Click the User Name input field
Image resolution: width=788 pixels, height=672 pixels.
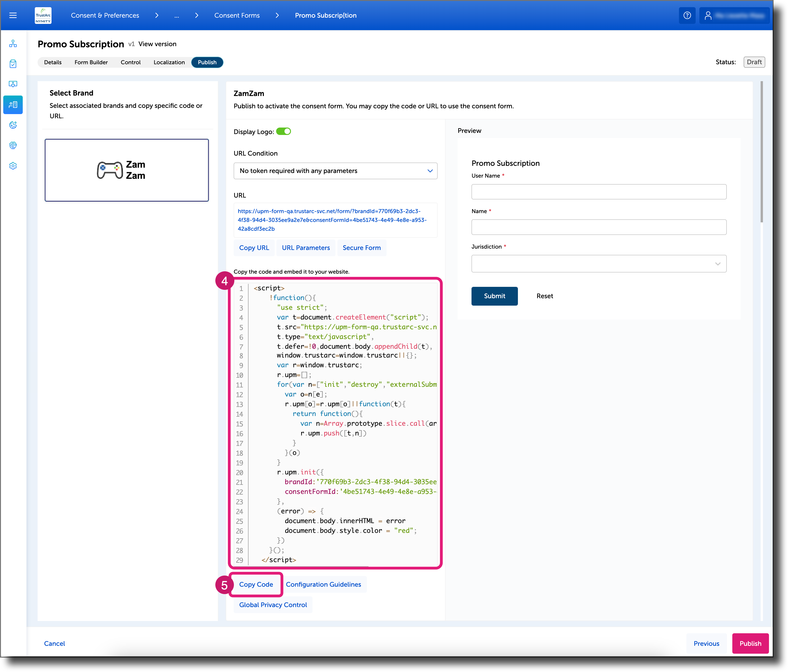[x=599, y=192]
